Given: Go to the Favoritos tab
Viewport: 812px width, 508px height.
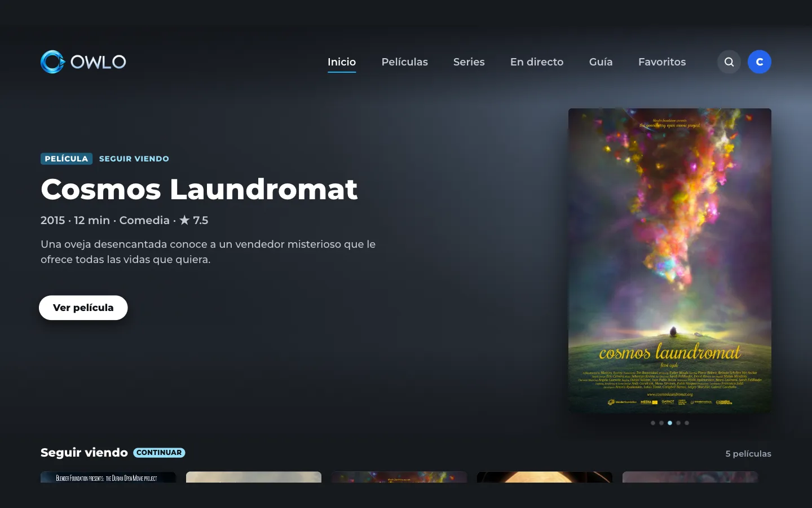Looking at the screenshot, I should click(662, 62).
